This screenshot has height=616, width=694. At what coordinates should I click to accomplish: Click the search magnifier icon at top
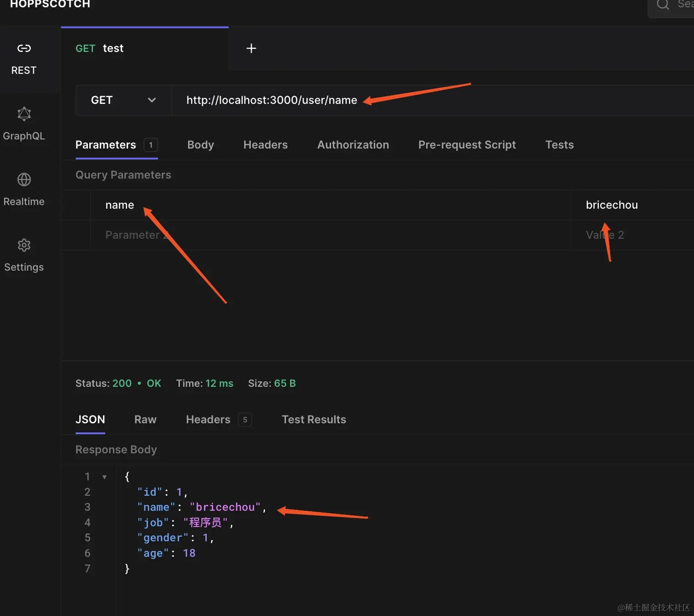pyautogui.click(x=663, y=5)
